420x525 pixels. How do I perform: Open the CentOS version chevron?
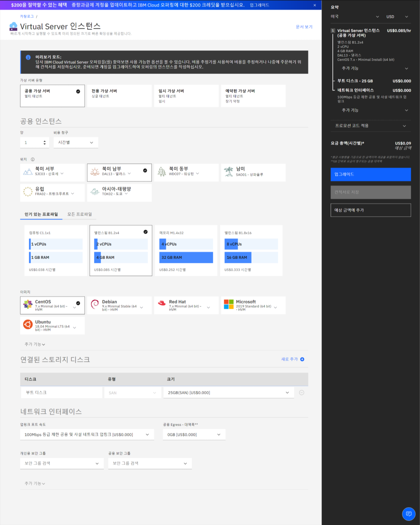[x=75, y=307]
